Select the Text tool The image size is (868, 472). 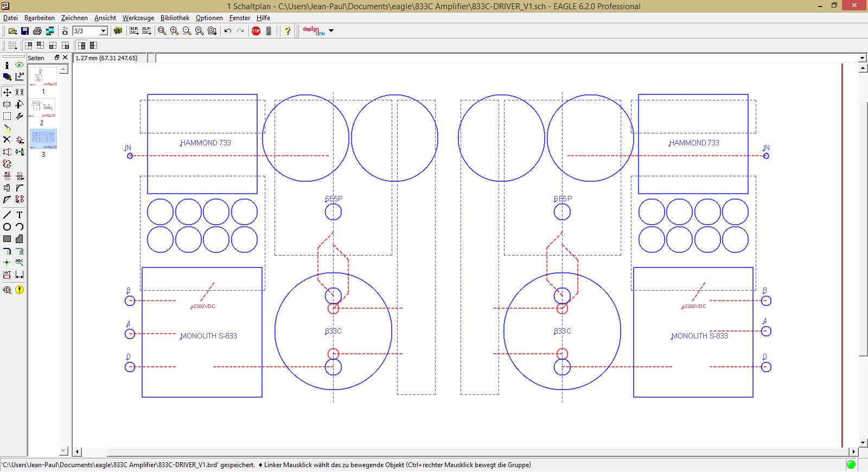(x=20, y=215)
